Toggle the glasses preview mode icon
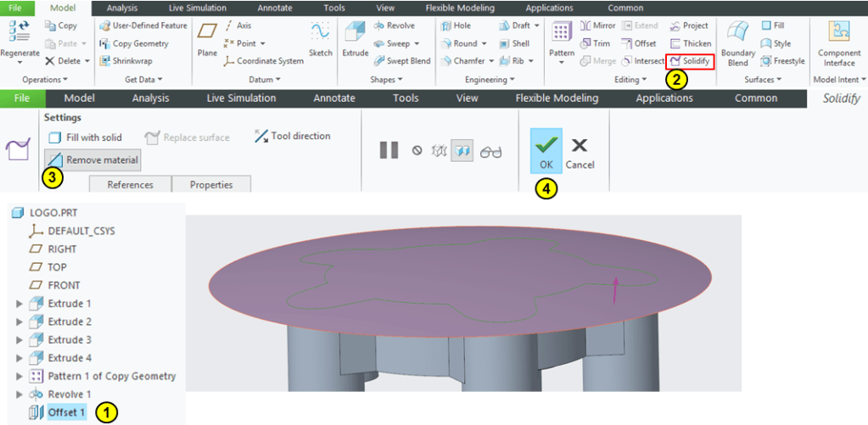Screen dimensions: 868x425 [x=490, y=151]
